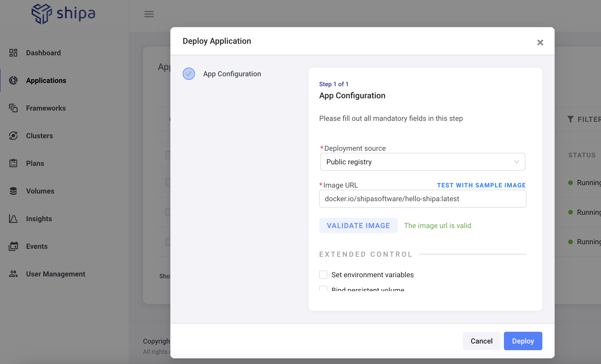
Task: Click the Events calendar icon
Action: coord(13,246)
